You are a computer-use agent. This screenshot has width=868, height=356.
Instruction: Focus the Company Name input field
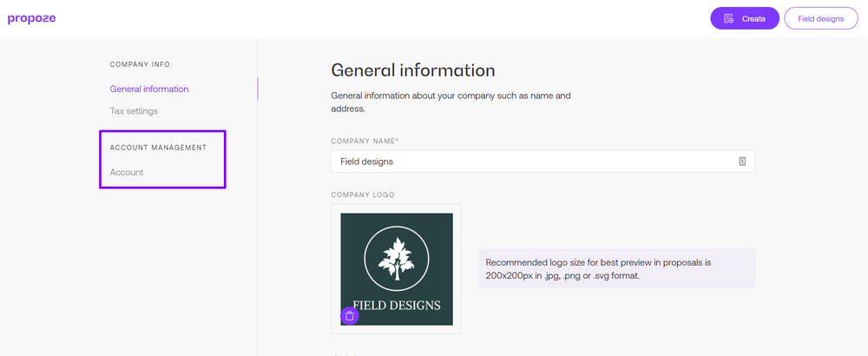click(x=542, y=162)
